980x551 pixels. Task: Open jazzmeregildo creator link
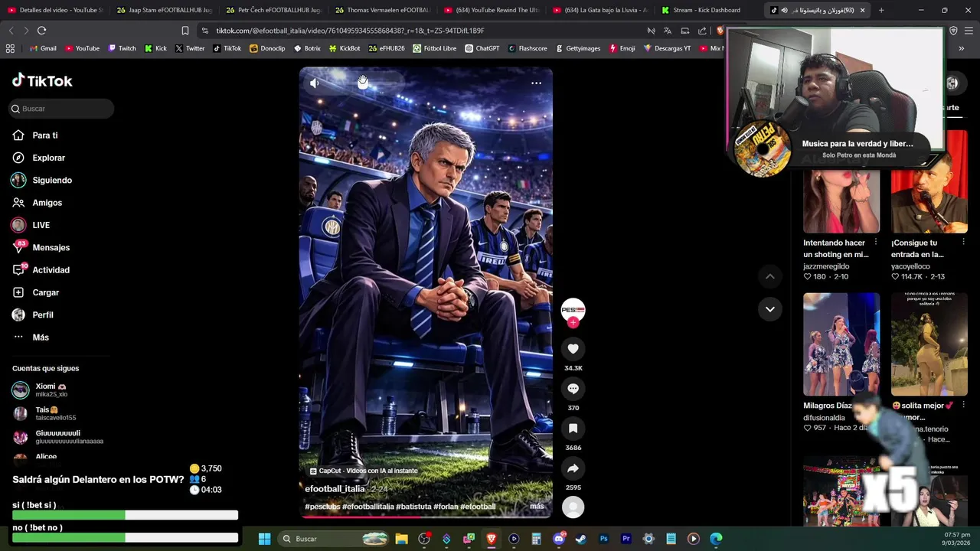pos(826,266)
